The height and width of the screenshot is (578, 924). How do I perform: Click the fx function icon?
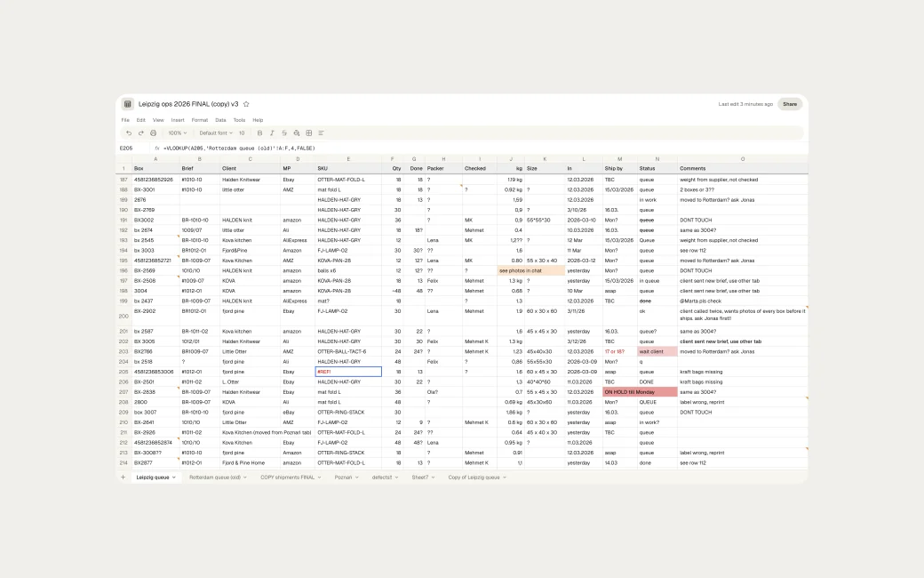tap(157, 148)
